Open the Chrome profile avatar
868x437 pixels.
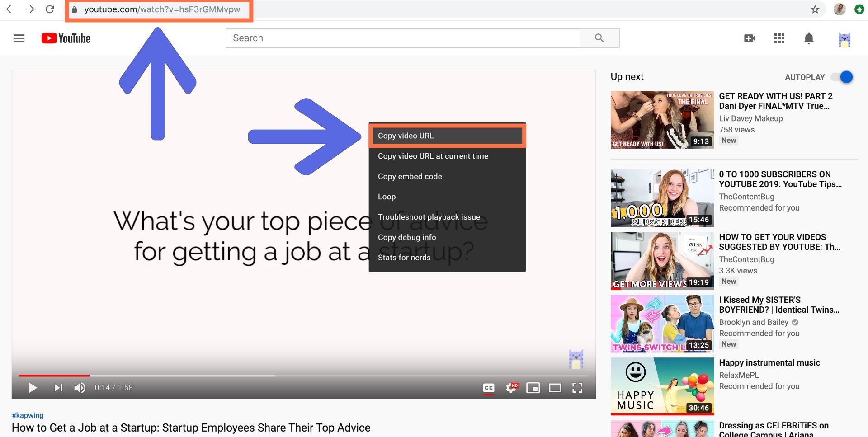(840, 9)
